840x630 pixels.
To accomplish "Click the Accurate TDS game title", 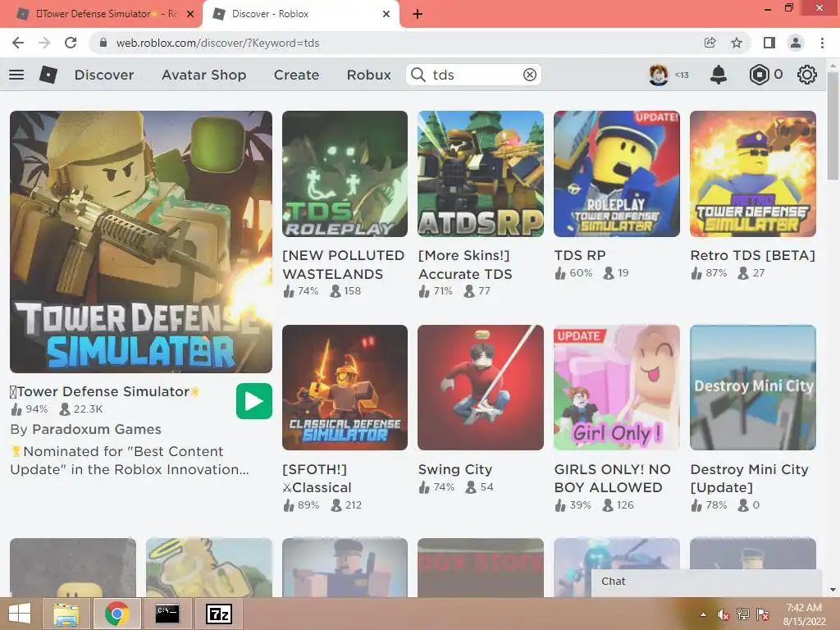I will point(465,265).
